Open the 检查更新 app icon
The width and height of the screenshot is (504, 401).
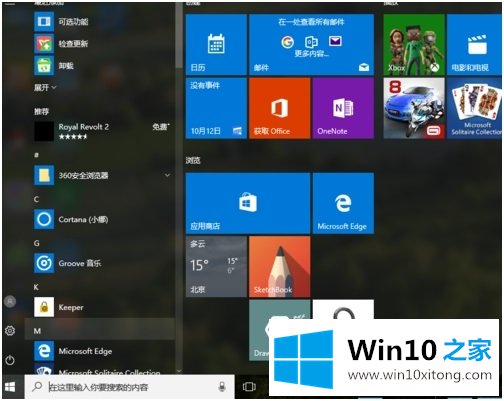click(44, 43)
